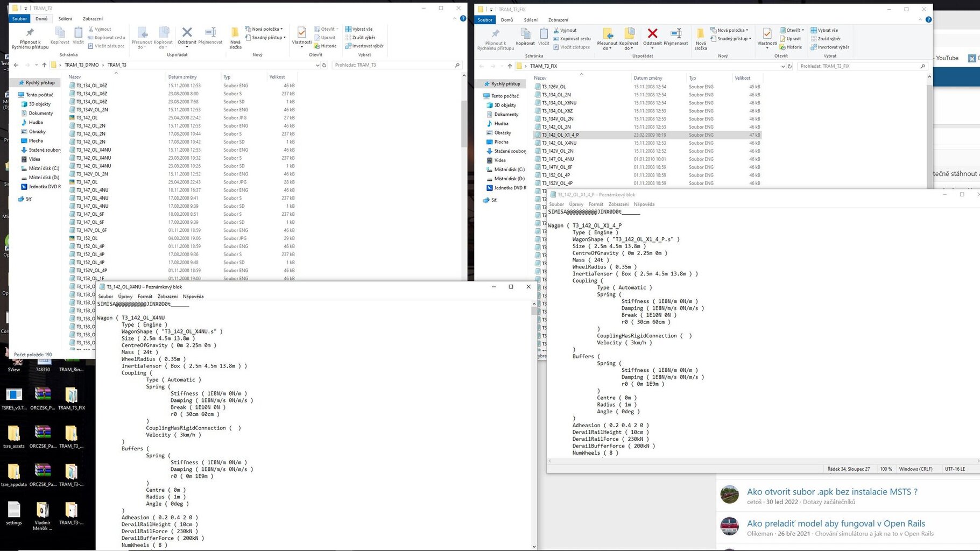The width and height of the screenshot is (980, 551).
Task: Click Odstranit delete icon in TRAM_T3_FIX window
Action: pos(652,36)
